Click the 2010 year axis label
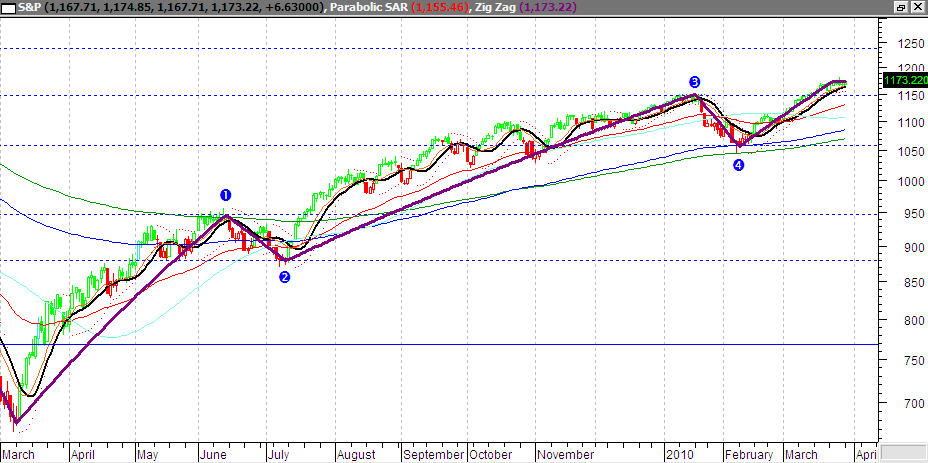The height and width of the screenshot is (463, 928). coord(679,455)
